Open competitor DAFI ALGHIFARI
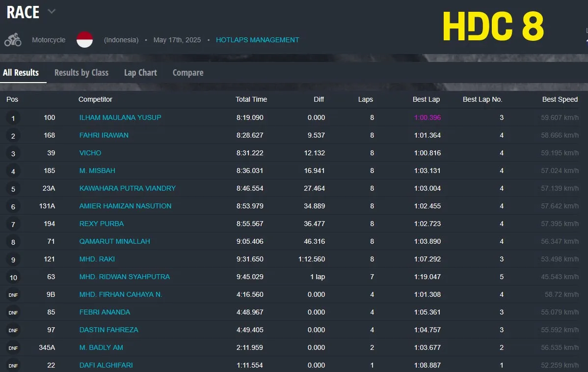Viewport: 588px width, 372px height. click(x=106, y=365)
